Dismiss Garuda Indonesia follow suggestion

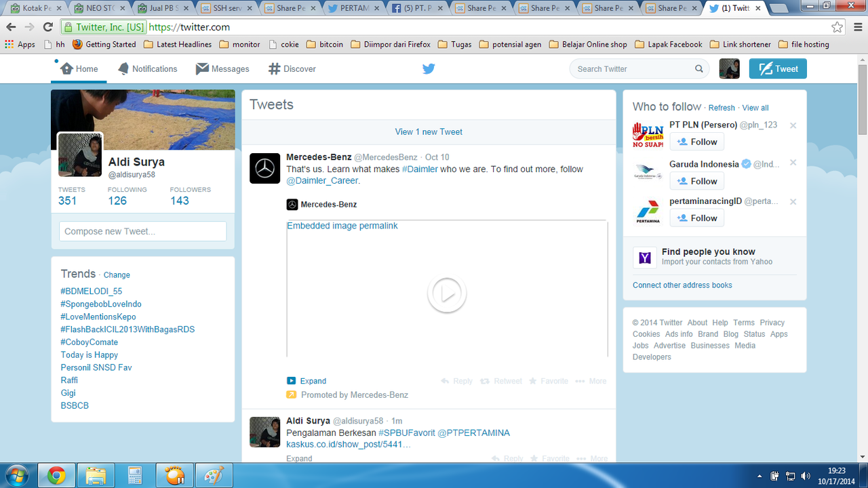point(793,163)
